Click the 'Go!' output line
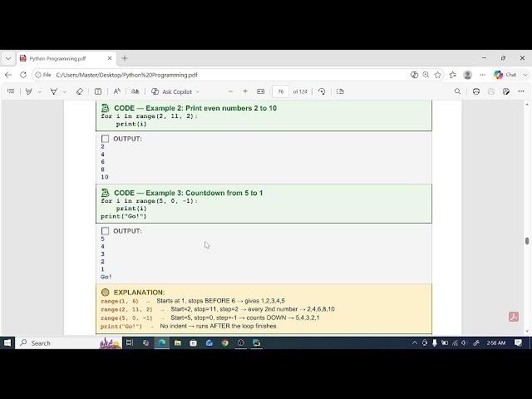 coord(106,277)
